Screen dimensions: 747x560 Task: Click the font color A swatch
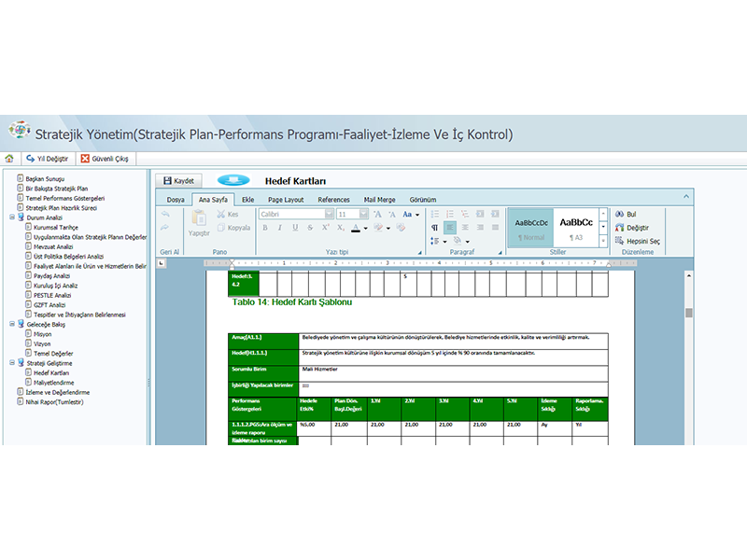point(356,228)
